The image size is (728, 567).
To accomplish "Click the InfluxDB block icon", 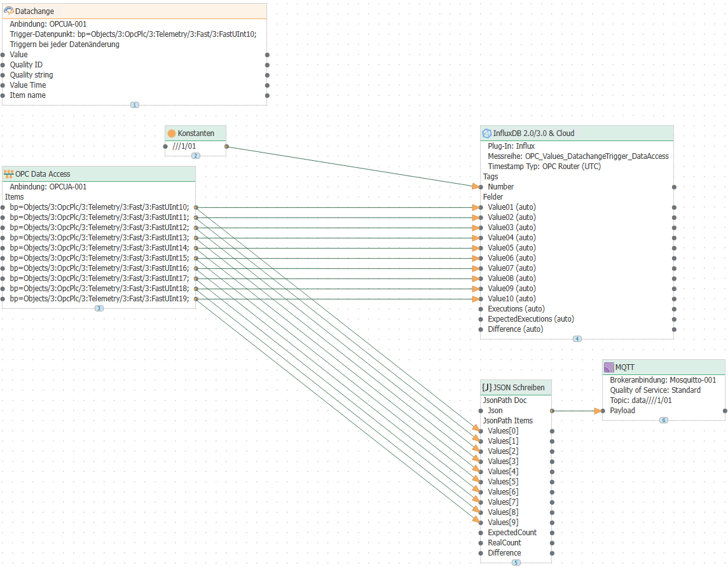I will point(487,133).
